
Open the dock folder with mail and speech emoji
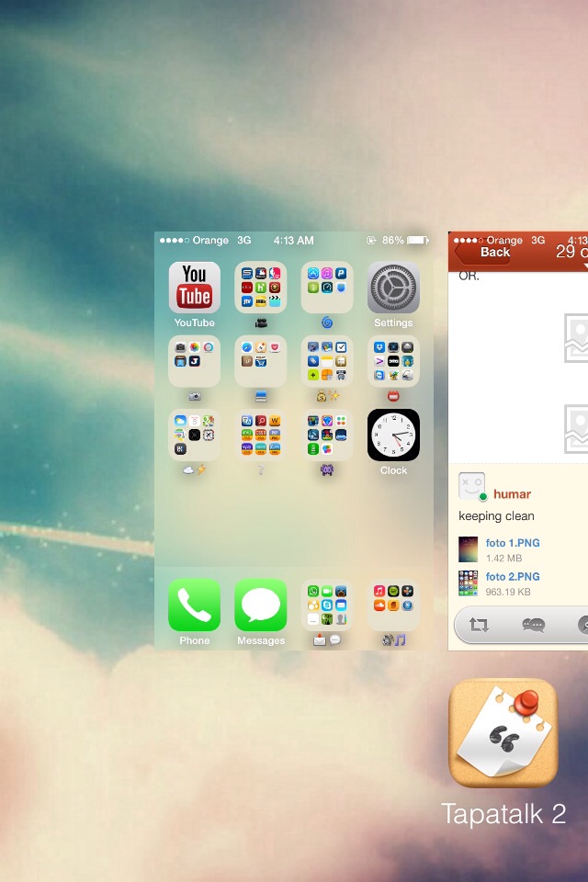327,605
